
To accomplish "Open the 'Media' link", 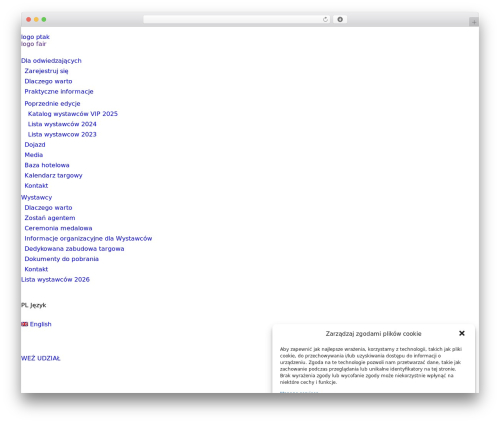I will [34, 155].
